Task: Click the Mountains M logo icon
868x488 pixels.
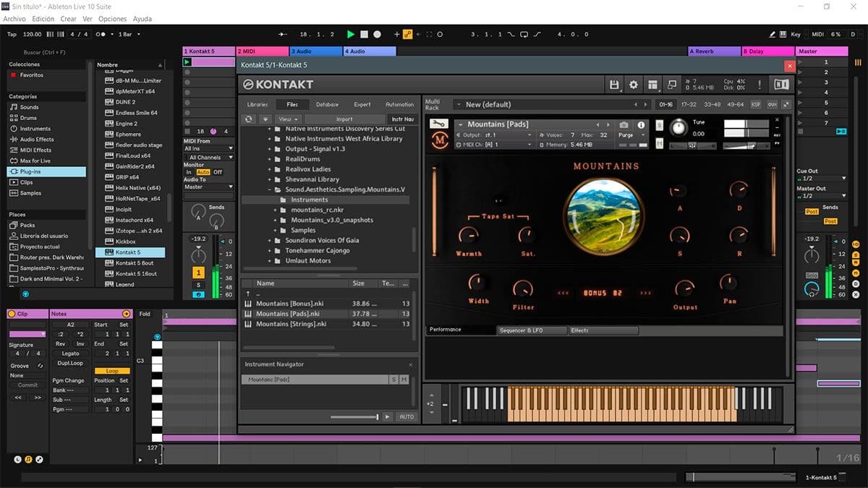Action: point(440,140)
